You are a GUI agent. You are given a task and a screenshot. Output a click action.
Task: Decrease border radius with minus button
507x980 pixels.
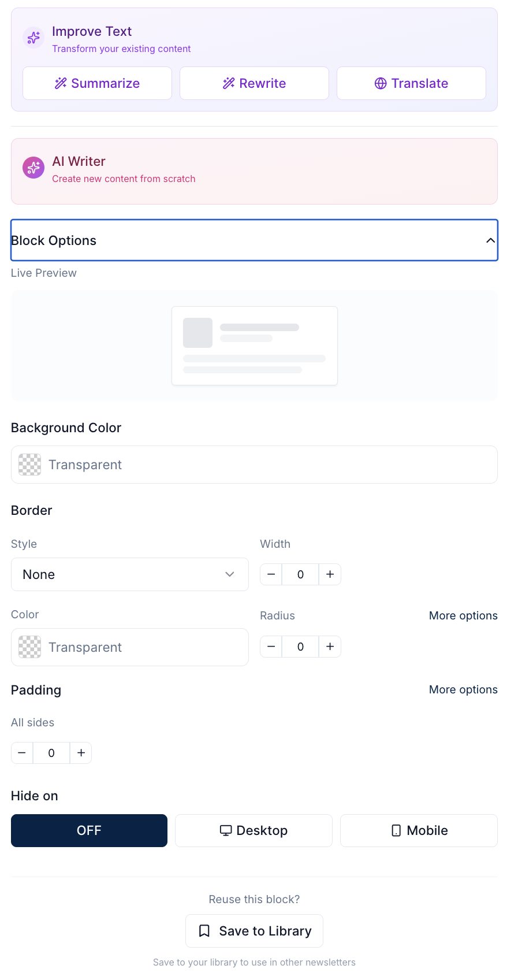click(271, 647)
